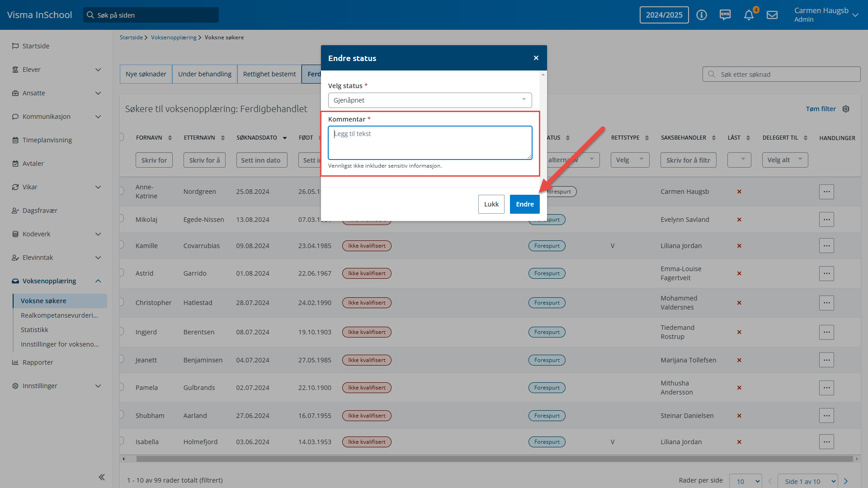The image size is (868, 488).
Task: Click the Tøm filter link
Action: (x=821, y=109)
